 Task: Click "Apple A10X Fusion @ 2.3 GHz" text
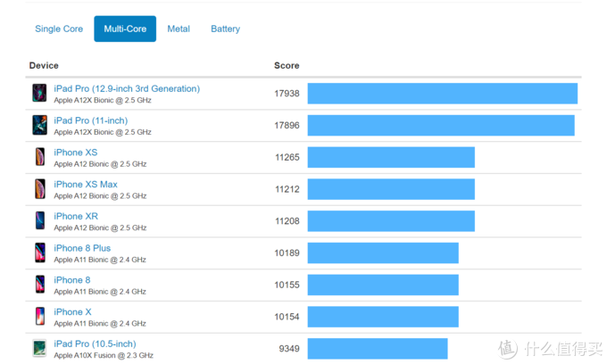[104, 355]
